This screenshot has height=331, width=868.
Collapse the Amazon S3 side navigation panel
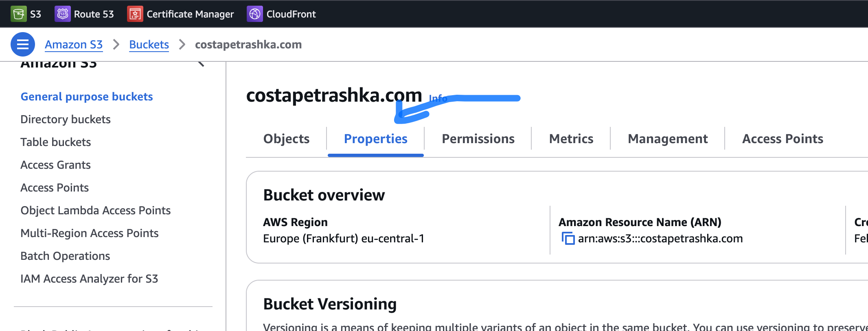201,64
